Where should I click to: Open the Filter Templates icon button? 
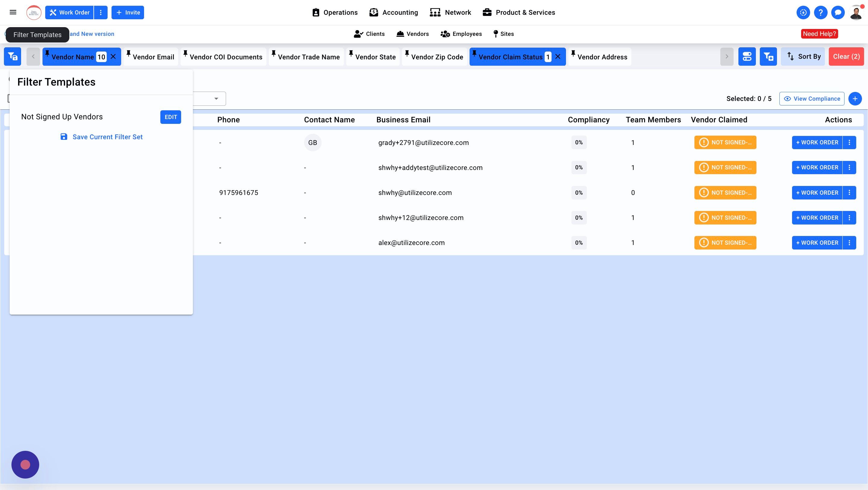click(12, 57)
